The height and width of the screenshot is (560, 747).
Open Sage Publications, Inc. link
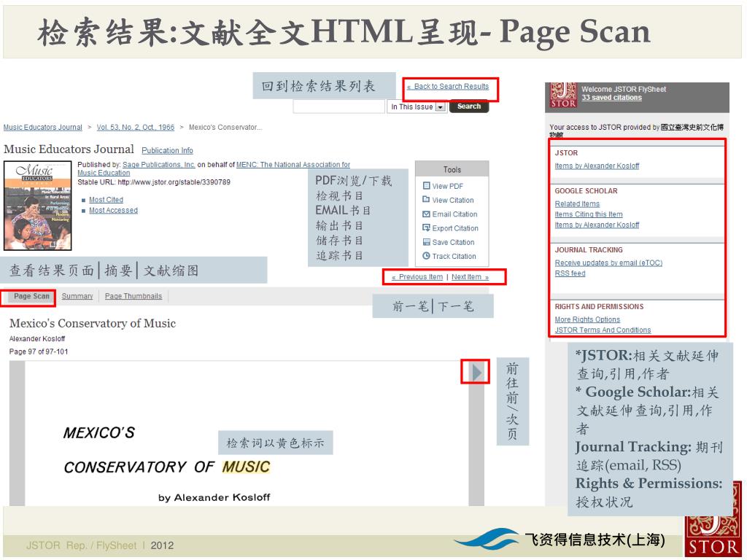[159, 164]
